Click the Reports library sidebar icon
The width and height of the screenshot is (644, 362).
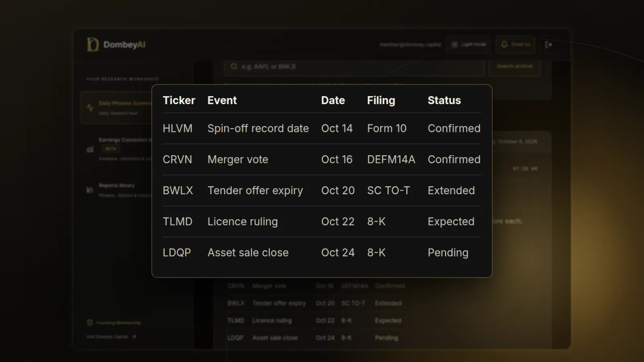90,190
